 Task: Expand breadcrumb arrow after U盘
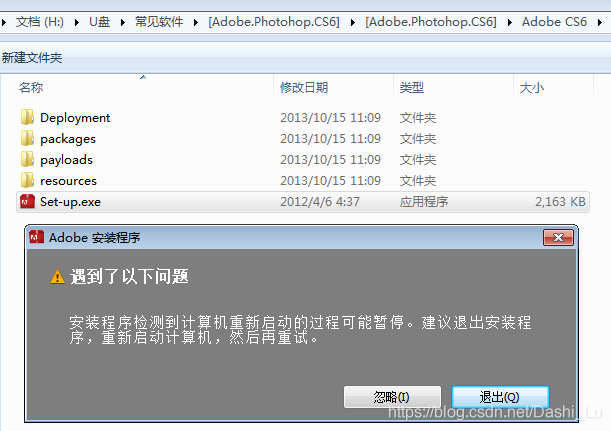[125, 22]
